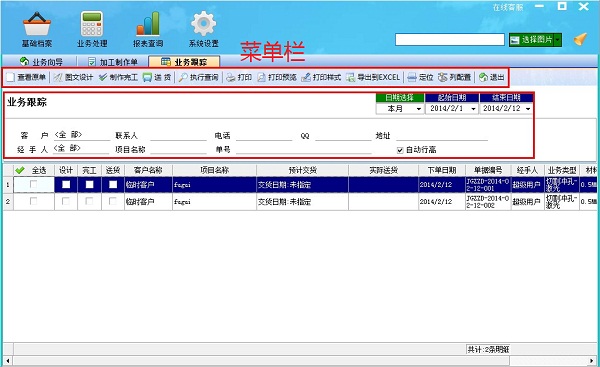Image resolution: width=600 pixels, height=367 pixels.
Task: Click the 联系人 input field
Action: pyautogui.click(x=178, y=136)
